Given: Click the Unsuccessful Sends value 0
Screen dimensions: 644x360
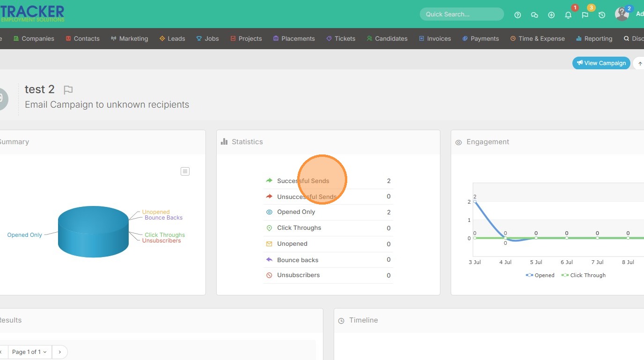Looking at the screenshot, I should pyautogui.click(x=388, y=197).
